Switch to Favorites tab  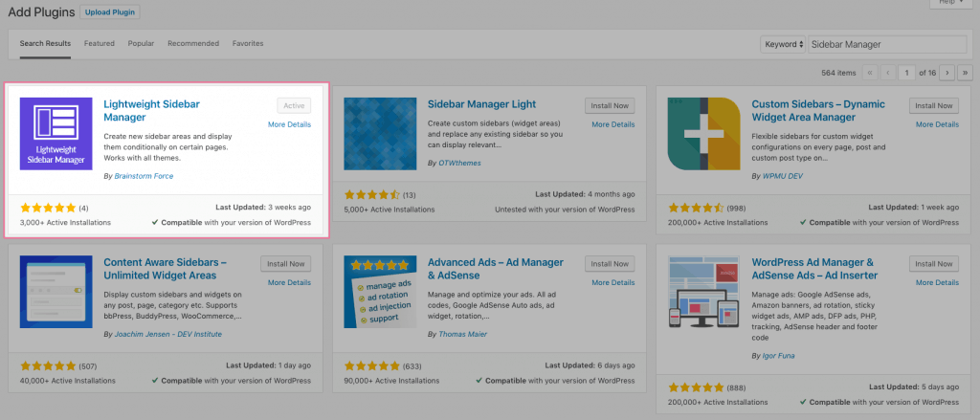pyautogui.click(x=248, y=44)
